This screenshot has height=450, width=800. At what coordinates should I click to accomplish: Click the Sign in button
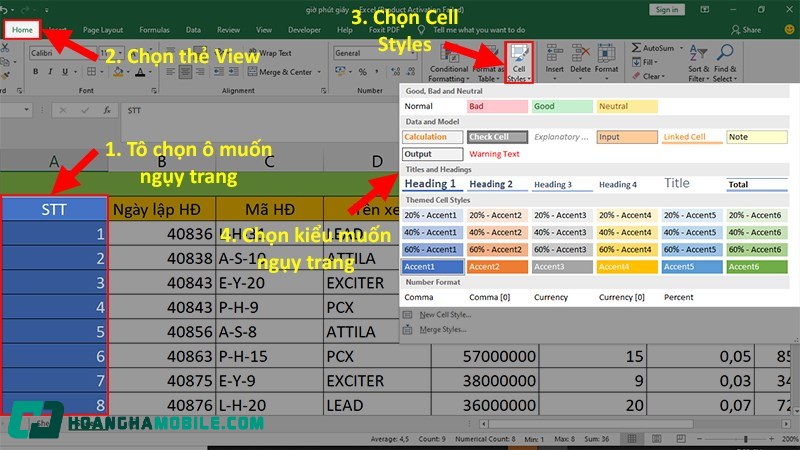coord(667,10)
